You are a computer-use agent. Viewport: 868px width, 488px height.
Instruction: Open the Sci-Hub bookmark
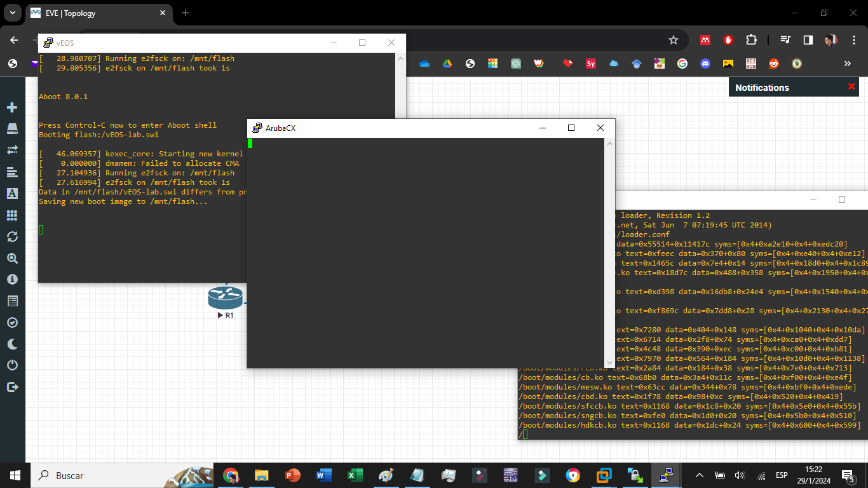751,64
